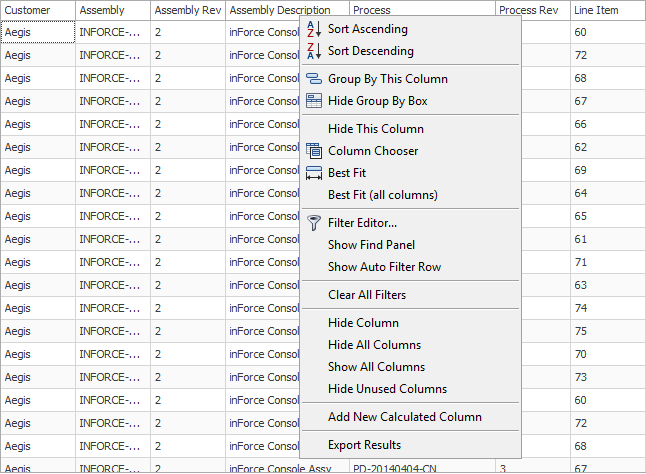Click the Best Fit icon
Viewport: 646px width, 474px height.
tap(314, 173)
